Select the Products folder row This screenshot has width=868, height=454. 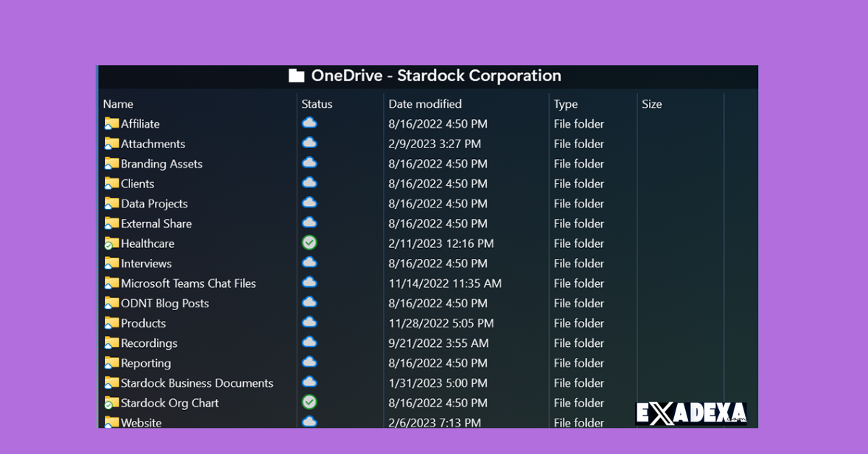(142, 322)
